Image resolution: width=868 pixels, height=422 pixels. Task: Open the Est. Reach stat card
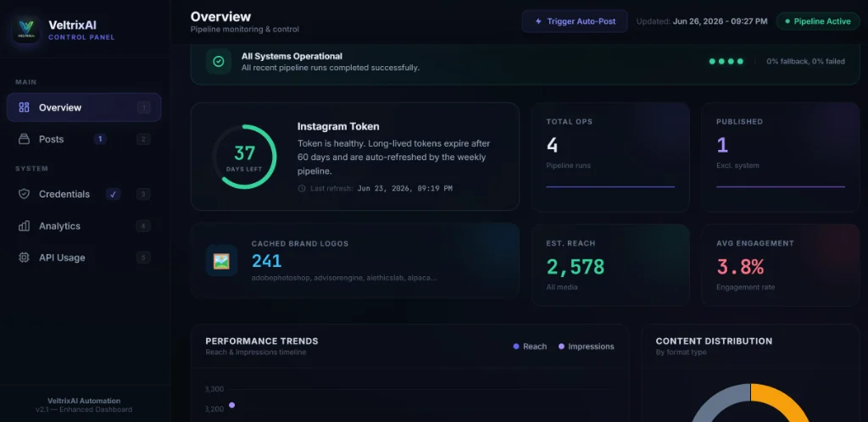click(x=610, y=265)
